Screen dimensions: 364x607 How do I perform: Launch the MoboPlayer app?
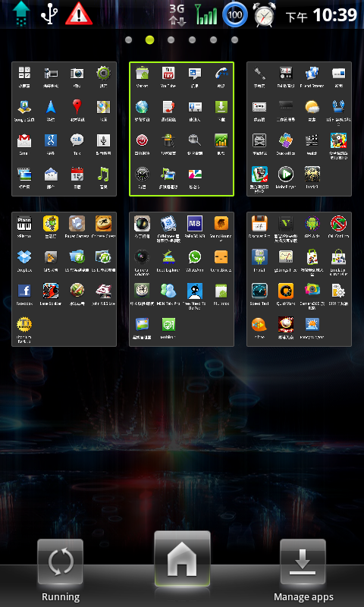point(285,175)
